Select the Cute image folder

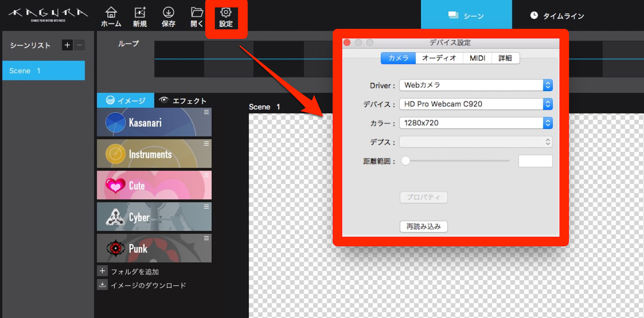(154, 185)
